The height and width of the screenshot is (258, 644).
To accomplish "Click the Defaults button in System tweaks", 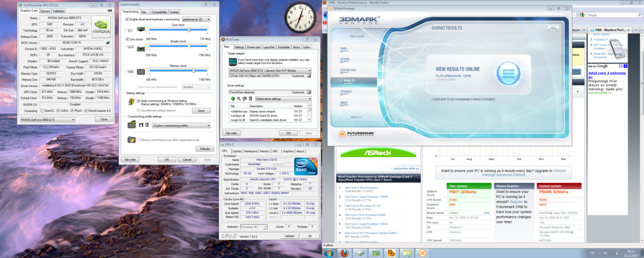I will [204, 149].
